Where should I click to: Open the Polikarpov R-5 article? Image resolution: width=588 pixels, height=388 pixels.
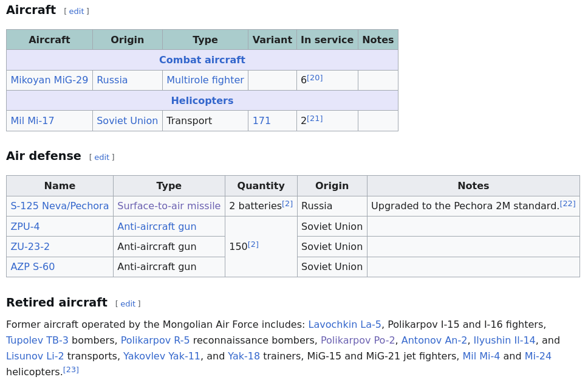click(156, 341)
